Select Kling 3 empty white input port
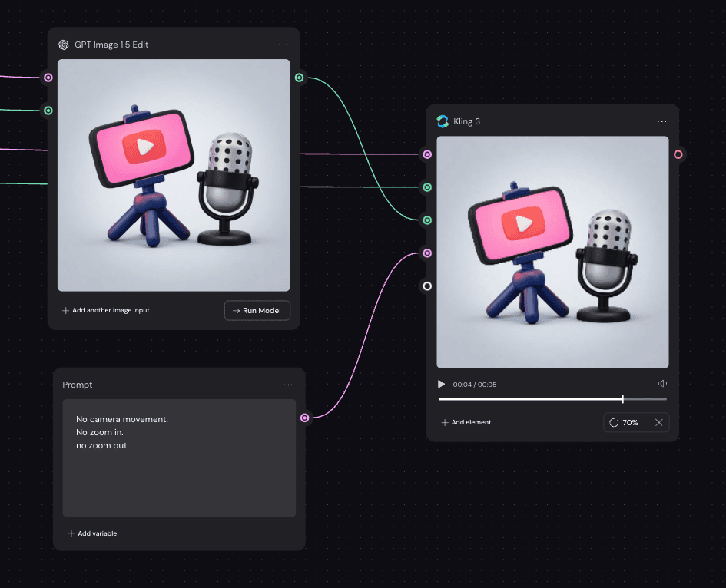The height and width of the screenshot is (588, 726). point(427,286)
